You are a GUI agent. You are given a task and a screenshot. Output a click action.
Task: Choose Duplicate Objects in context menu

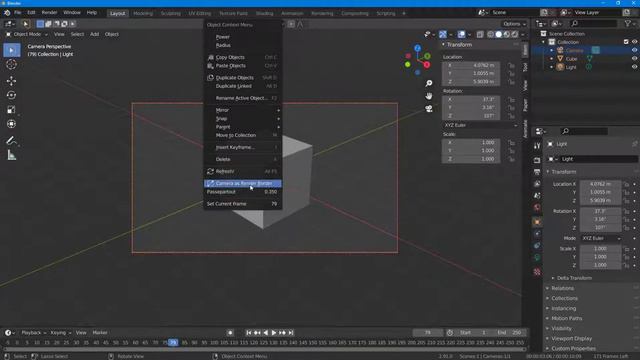(242, 78)
